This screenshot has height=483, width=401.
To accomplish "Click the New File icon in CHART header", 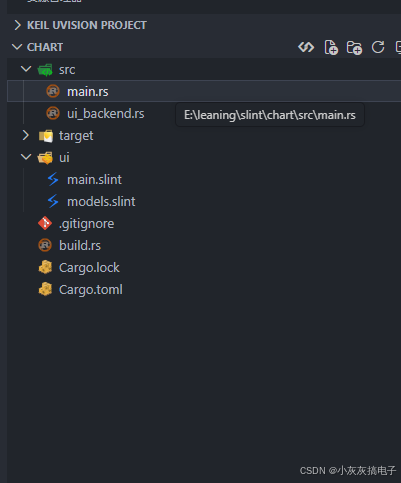I will pos(331,47).
